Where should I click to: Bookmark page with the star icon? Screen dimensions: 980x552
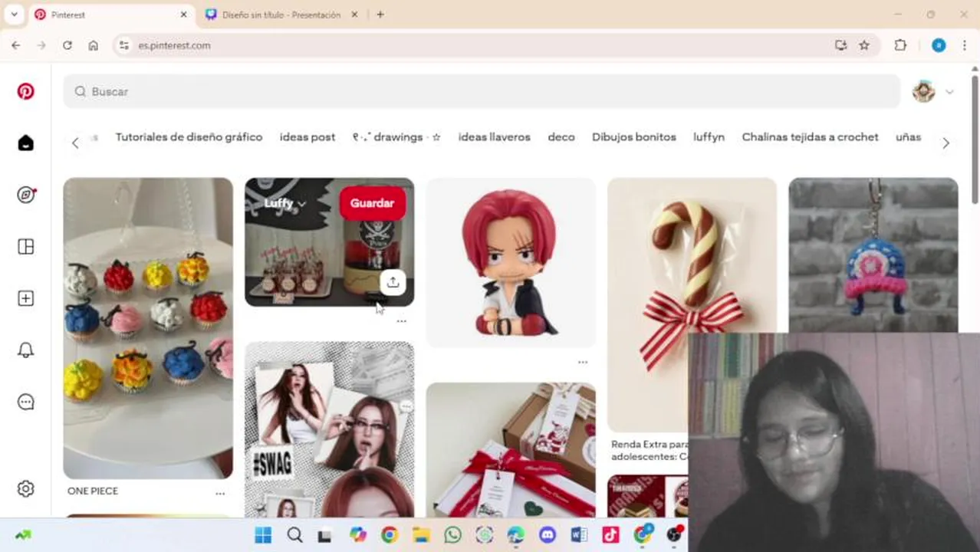[864, 45]
